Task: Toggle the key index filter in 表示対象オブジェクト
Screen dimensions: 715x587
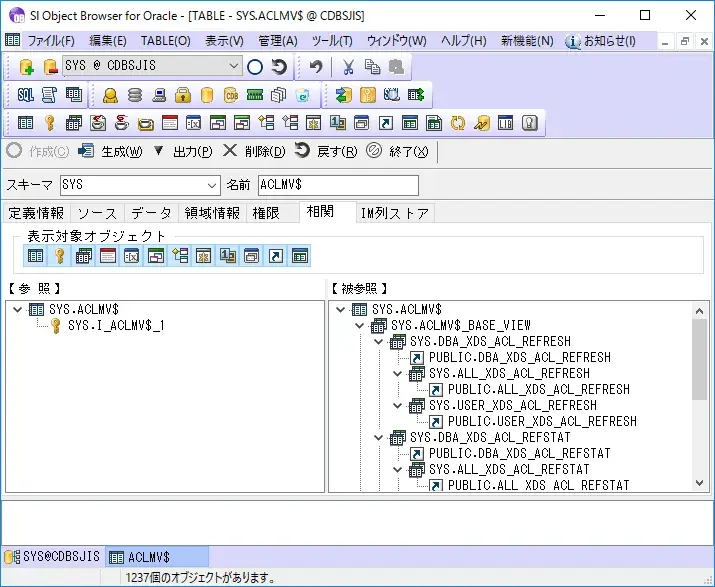Action: click(59, 256)
